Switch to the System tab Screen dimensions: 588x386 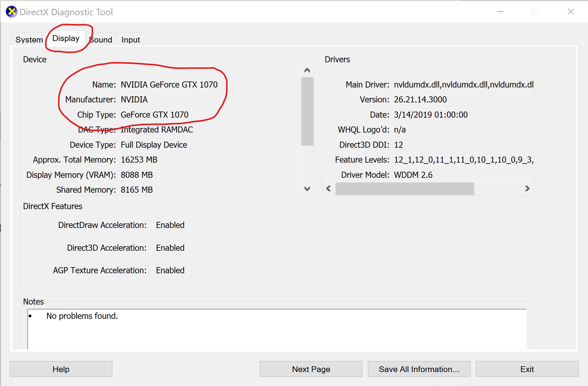[29, 40]
